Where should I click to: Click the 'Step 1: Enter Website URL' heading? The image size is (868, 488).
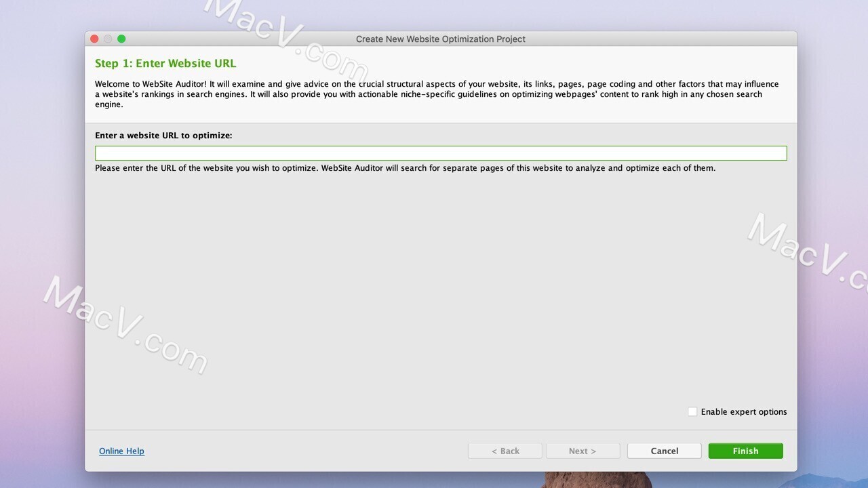[x=165, y=63]
